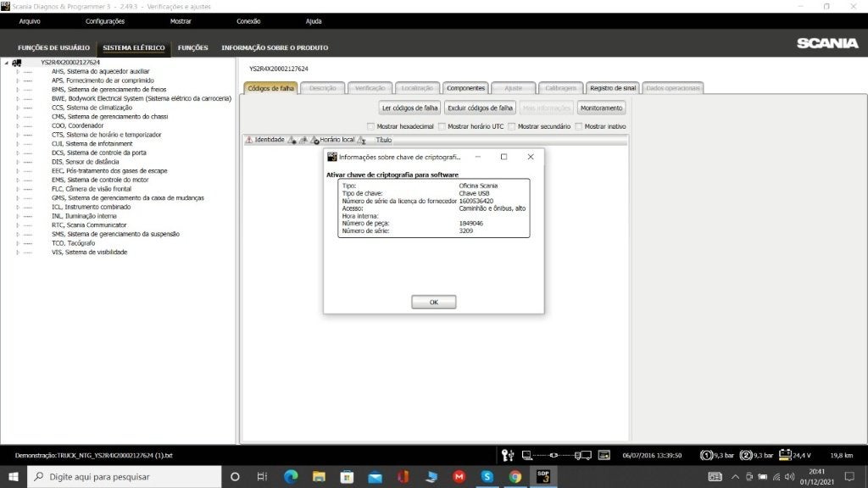This screenshot has width=868, height=488.
Task: Click the demo file icon in status bar
Action: point(604,455)
